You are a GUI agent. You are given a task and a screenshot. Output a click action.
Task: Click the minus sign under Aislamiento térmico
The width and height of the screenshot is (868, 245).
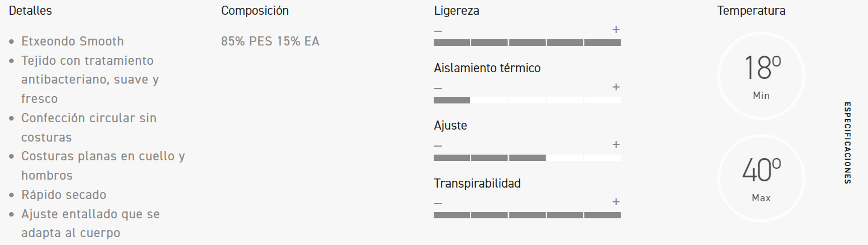coord(438,88)
